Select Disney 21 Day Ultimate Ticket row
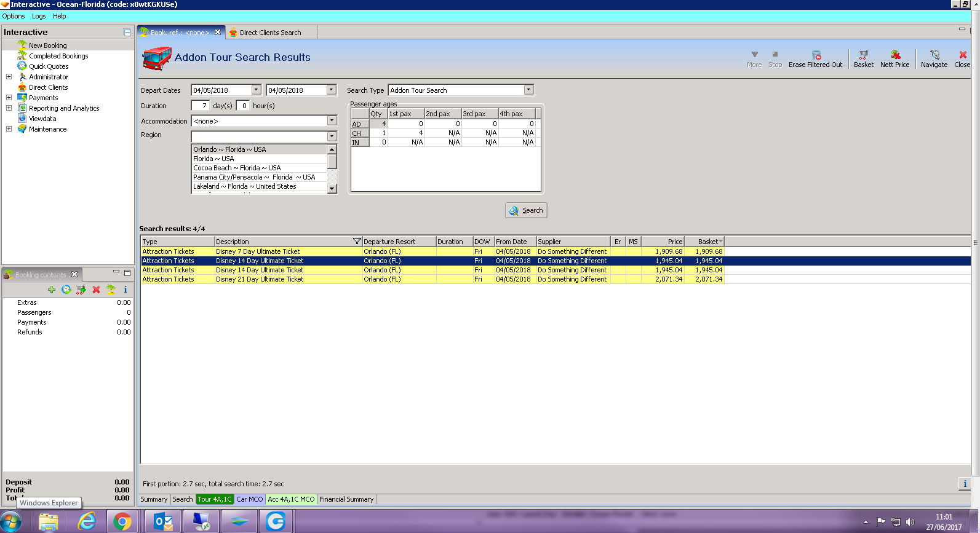980x533 pixels. [x=432, y=279]
